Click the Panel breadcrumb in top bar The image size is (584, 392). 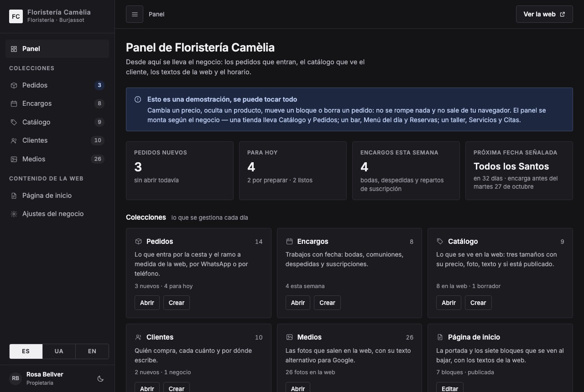coord(156,14)
